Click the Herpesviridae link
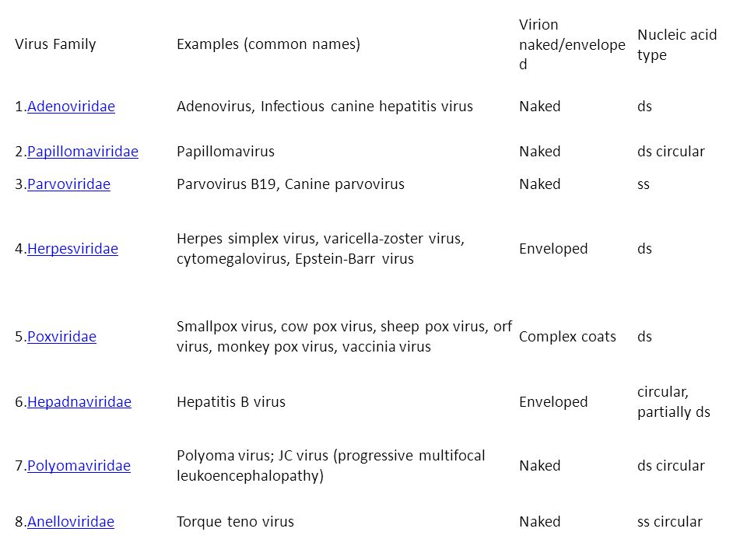This screenshot has height=560, width=747. tap(72, 249)
